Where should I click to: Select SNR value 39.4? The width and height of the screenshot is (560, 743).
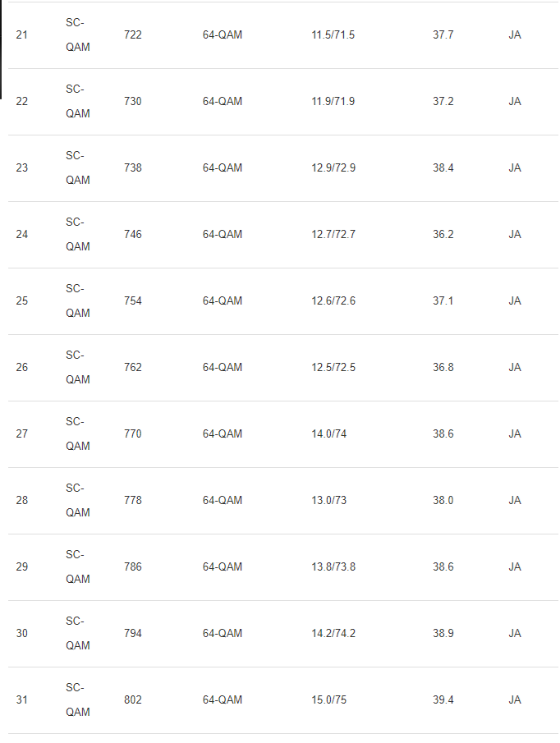[443, 699]
